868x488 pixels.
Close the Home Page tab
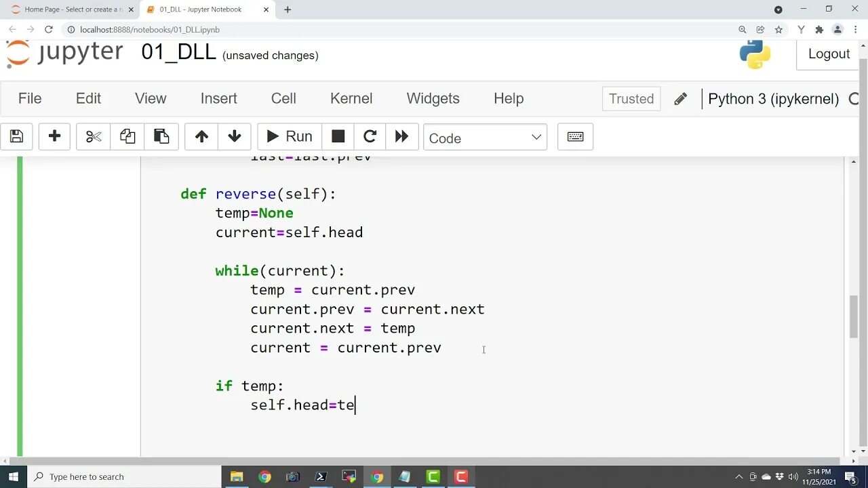click(131, 9)
